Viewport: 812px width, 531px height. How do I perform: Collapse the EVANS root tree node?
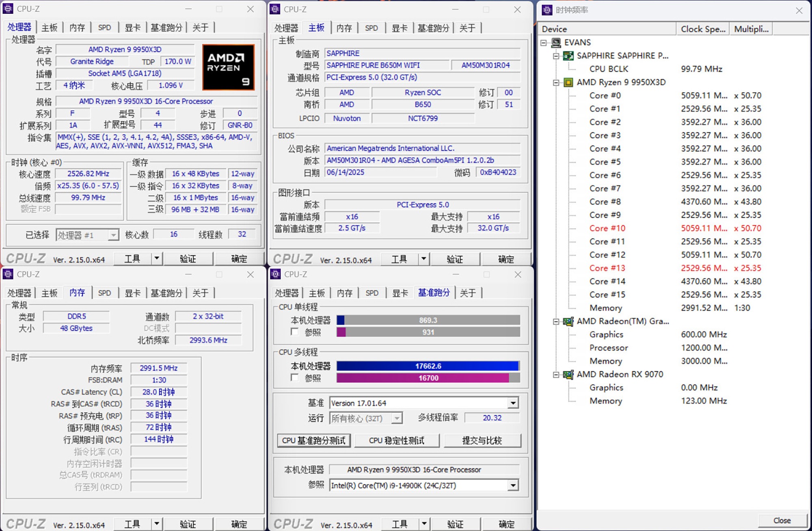tap(544, 42)
